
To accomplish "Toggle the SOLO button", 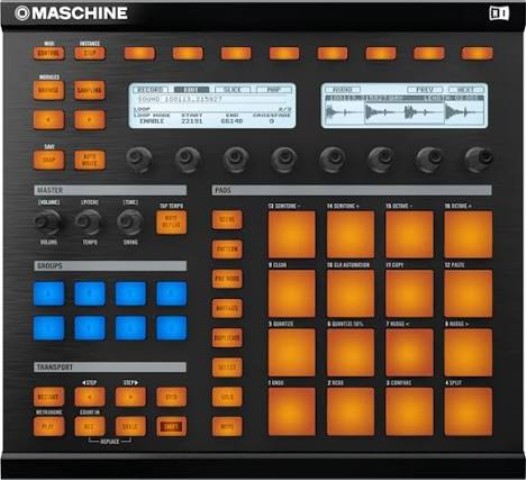I will pyautogui.click(x=227, y=397).
